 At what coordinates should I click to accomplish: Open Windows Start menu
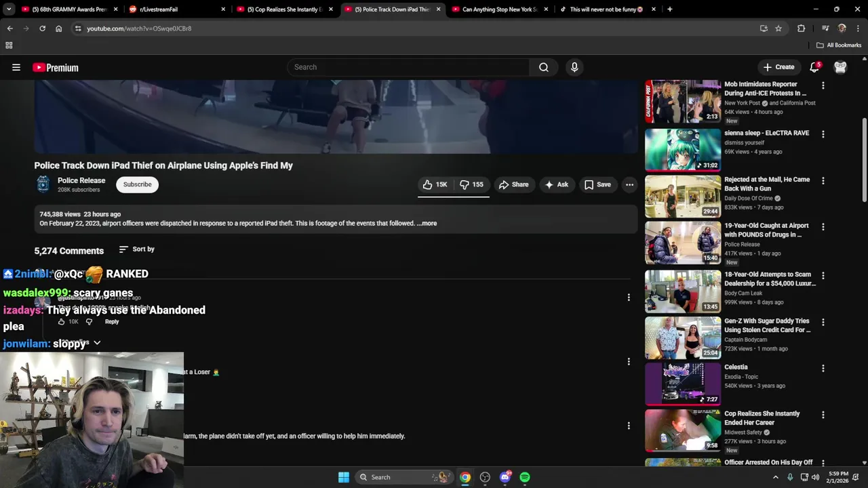pyautogui.click(x=344, y=477)
